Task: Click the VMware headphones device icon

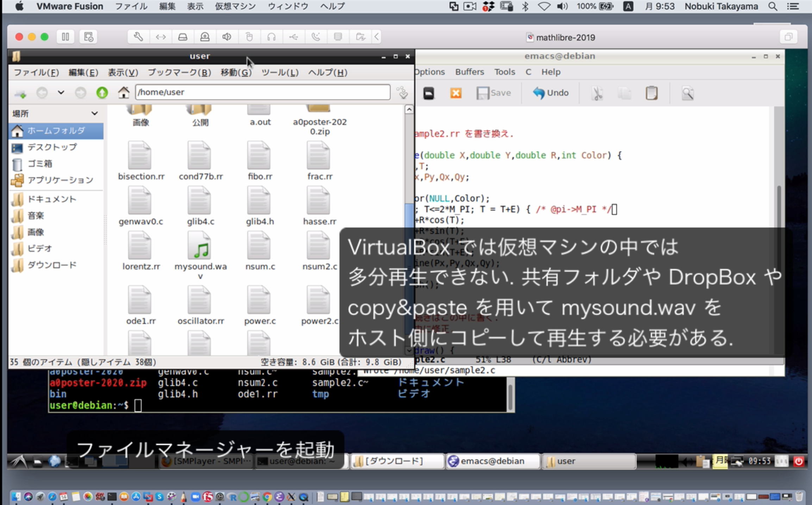Action: tap(271, 37)
